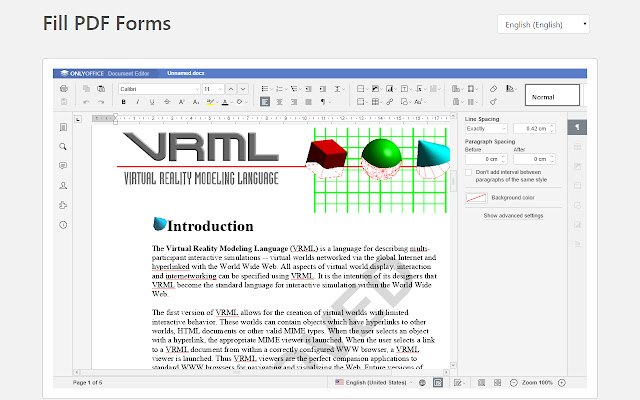Open the page language selector English (English)

click(543, 24)
